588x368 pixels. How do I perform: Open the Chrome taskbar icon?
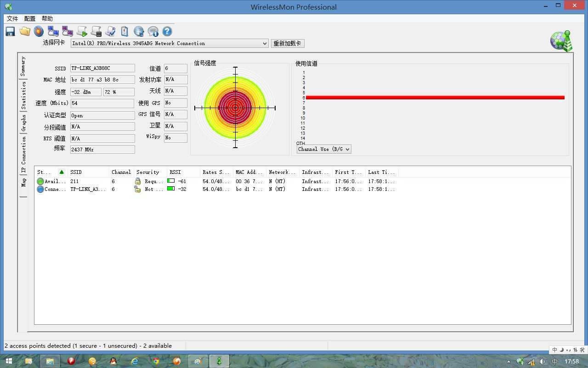click(x=156, y=361)
